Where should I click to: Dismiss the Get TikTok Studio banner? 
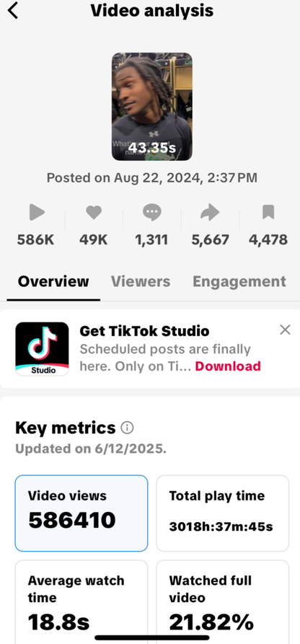pos(285,330)
